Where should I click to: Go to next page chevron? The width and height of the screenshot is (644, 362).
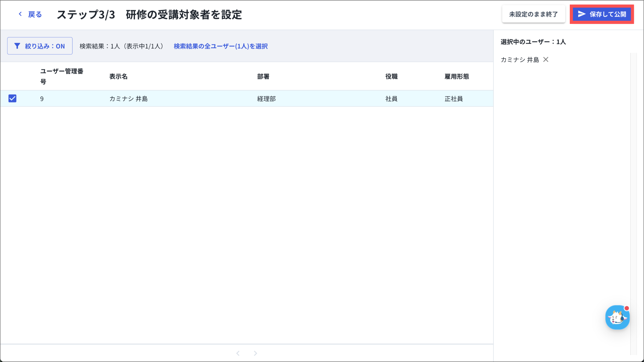pyautogui.click(x=255, y=353)
